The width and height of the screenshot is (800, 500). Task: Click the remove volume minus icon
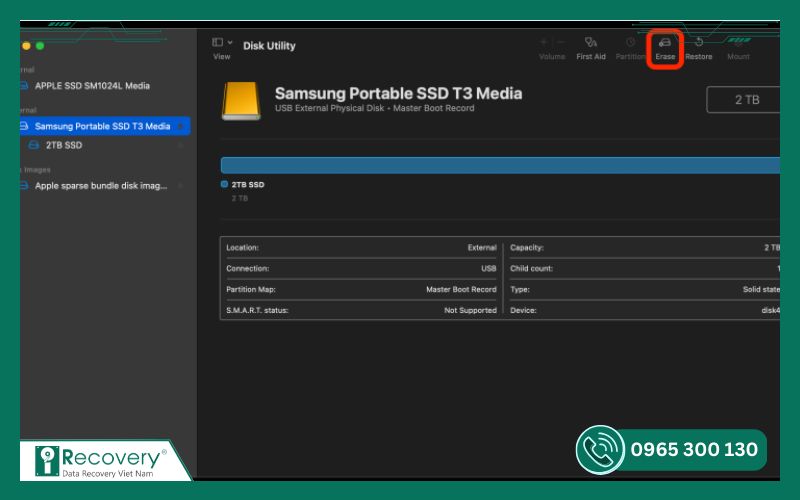click(x=560, y=42)
